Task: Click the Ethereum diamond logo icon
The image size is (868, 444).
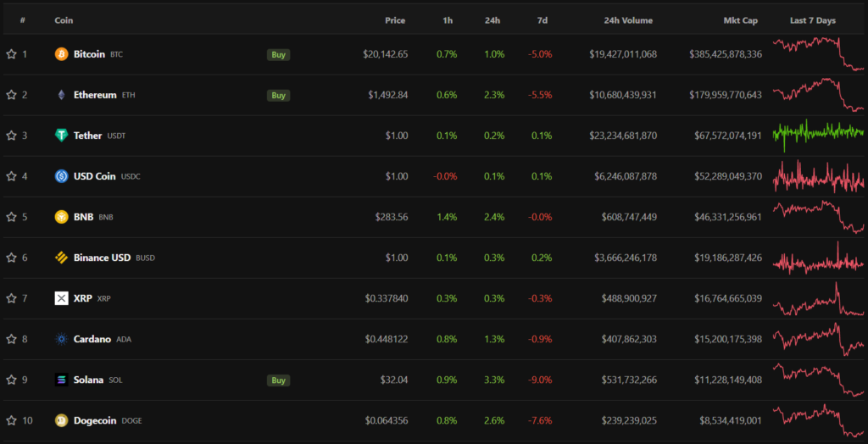Action: point(61,95)
